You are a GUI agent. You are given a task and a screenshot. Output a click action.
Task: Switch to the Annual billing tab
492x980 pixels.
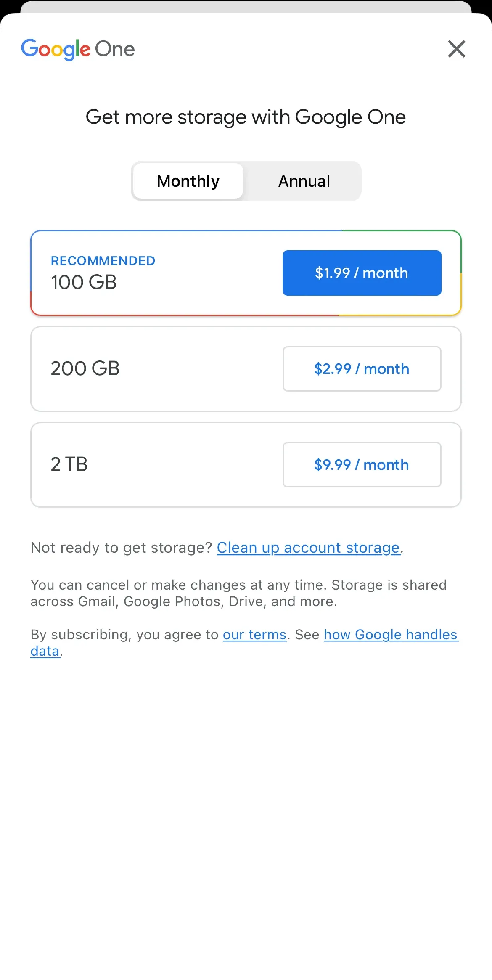(x=303, y=181)
